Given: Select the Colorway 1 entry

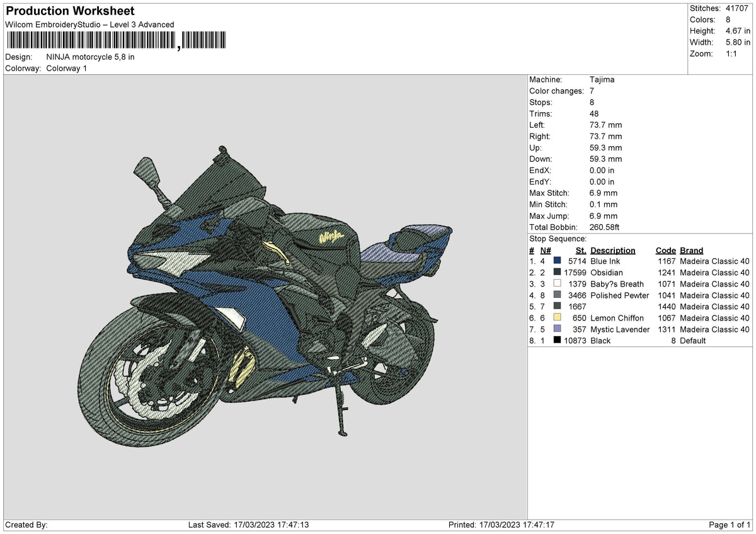Looking at the screenshot, I should (x=67, y=69).
